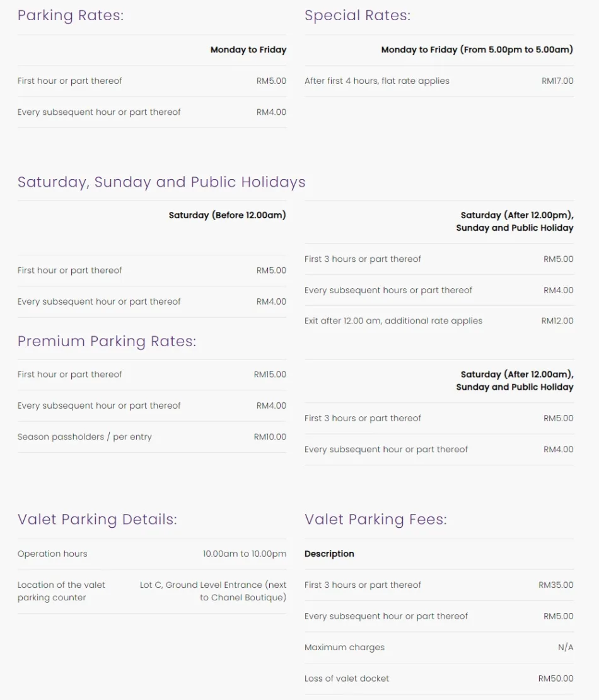This screenshot has height=700, width=599.
Task: Select the RM10.00 season passholder price
Action: tap(270, 437)
